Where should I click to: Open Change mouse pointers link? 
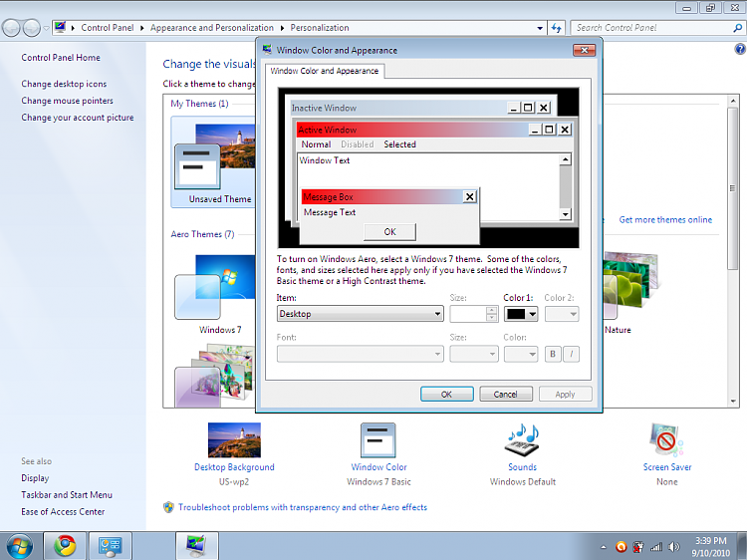pyautogui.click(x=67, y=101)
